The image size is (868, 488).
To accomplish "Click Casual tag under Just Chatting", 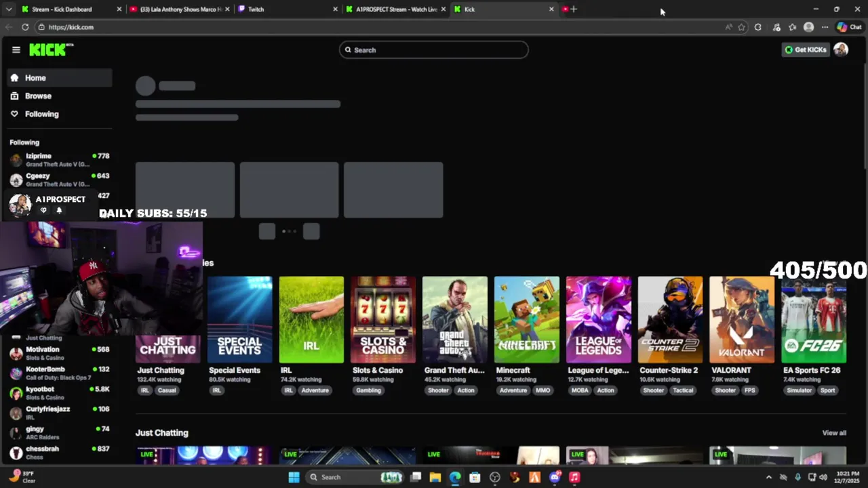I will coord(167,390).
